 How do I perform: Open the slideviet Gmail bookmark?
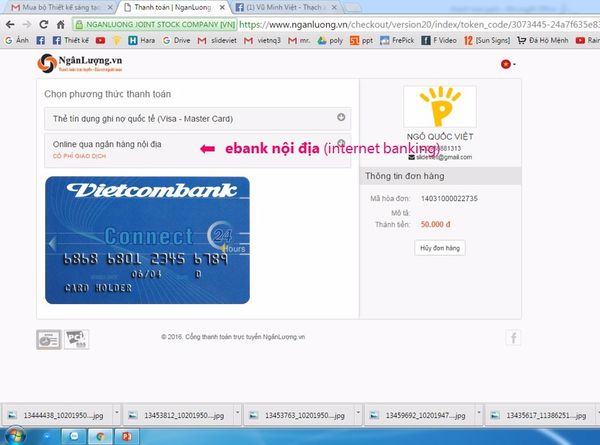click(217, 40)
